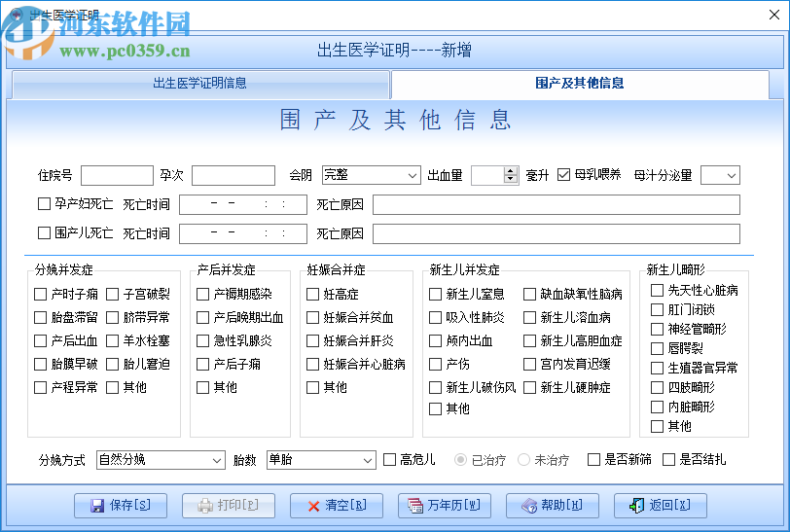Check the 子宫破裂 checkbox
This screenshot has height=532, width=790.
pos(112,295)
